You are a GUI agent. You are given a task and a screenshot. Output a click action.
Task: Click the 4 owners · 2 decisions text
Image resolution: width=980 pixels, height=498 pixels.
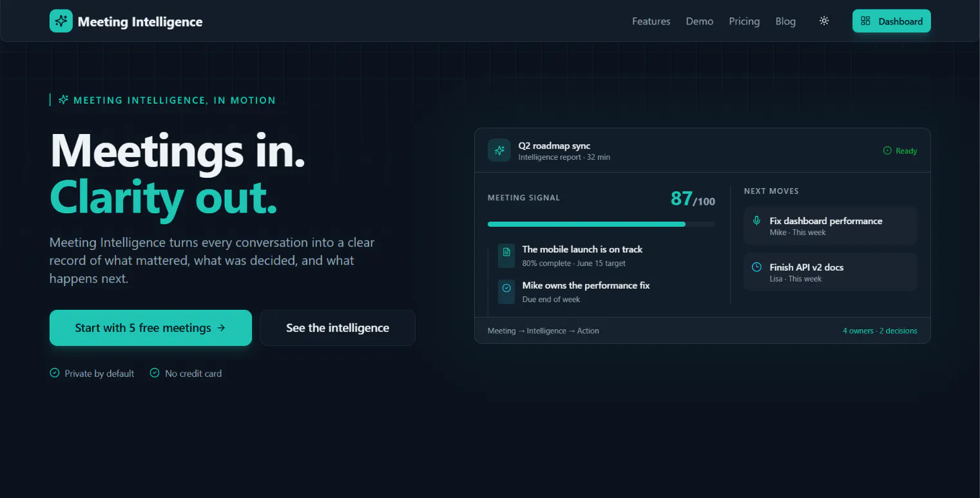coord(880,331)
